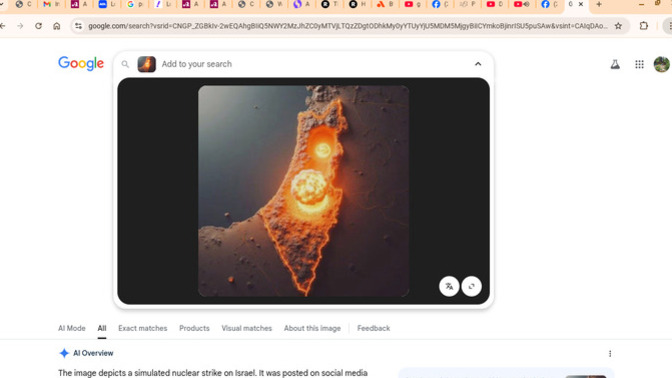
Task: Open the Extensions puzzle icon
Action: 644,26
